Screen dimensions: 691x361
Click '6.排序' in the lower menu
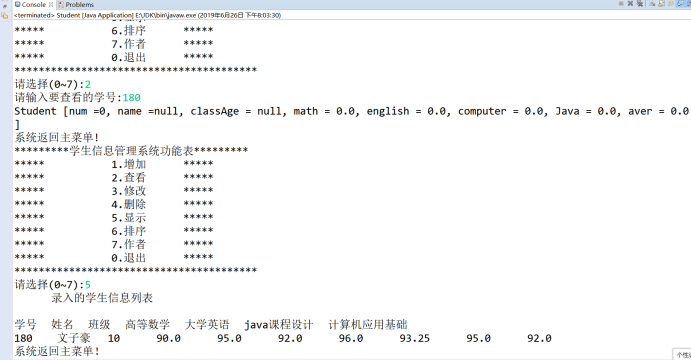(x=128, y=231)
